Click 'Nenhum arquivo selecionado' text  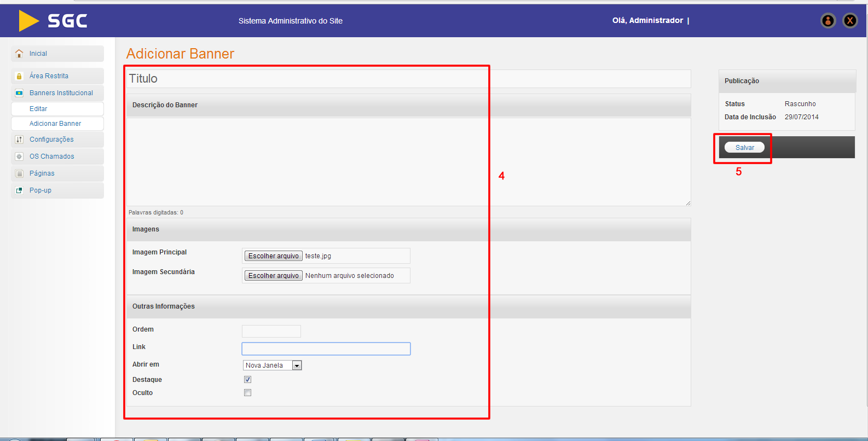pyautogui.click(x=350, y=276)
